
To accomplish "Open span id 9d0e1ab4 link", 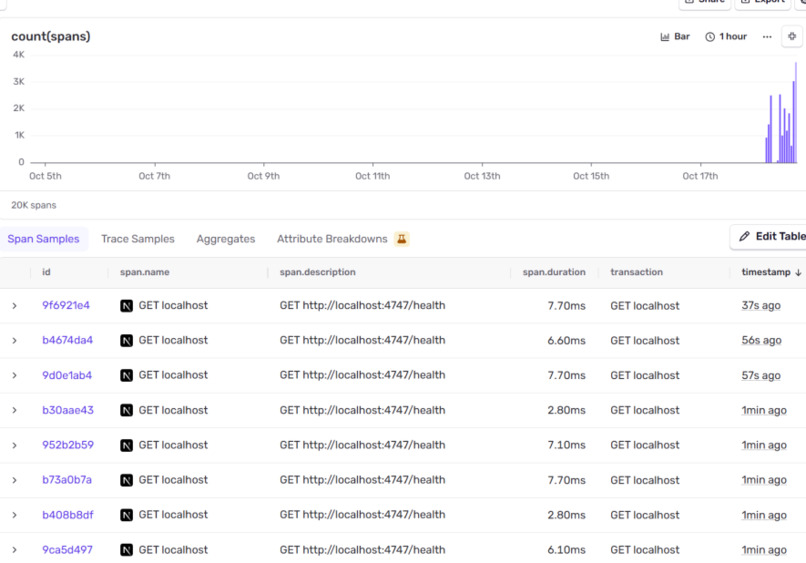I will 67,375.
